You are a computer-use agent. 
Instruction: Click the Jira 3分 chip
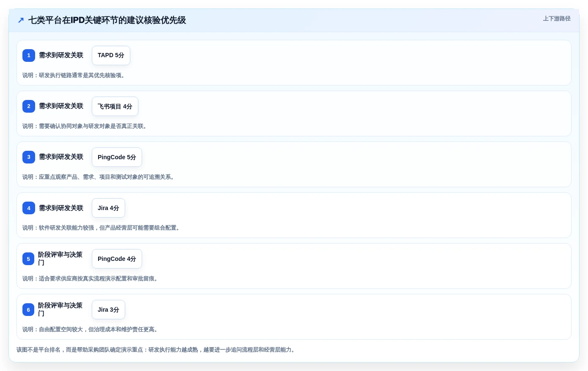(x=108, y=310)
